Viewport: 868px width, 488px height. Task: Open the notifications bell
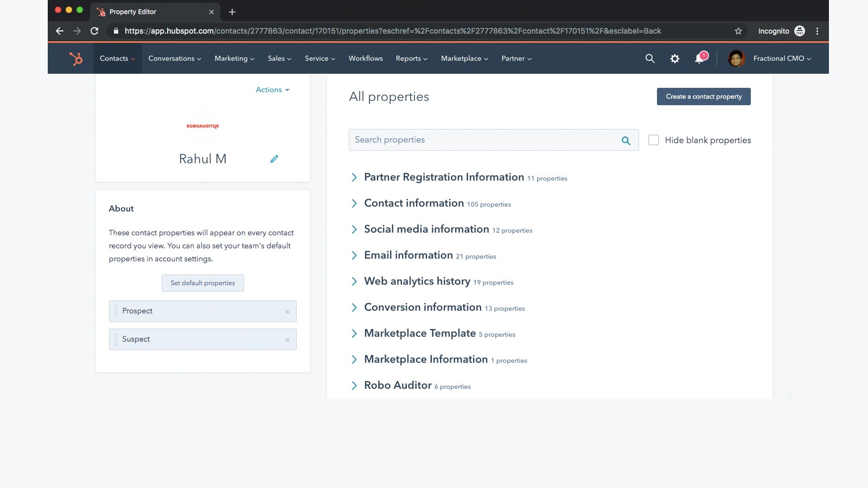(x=699, y=59)
